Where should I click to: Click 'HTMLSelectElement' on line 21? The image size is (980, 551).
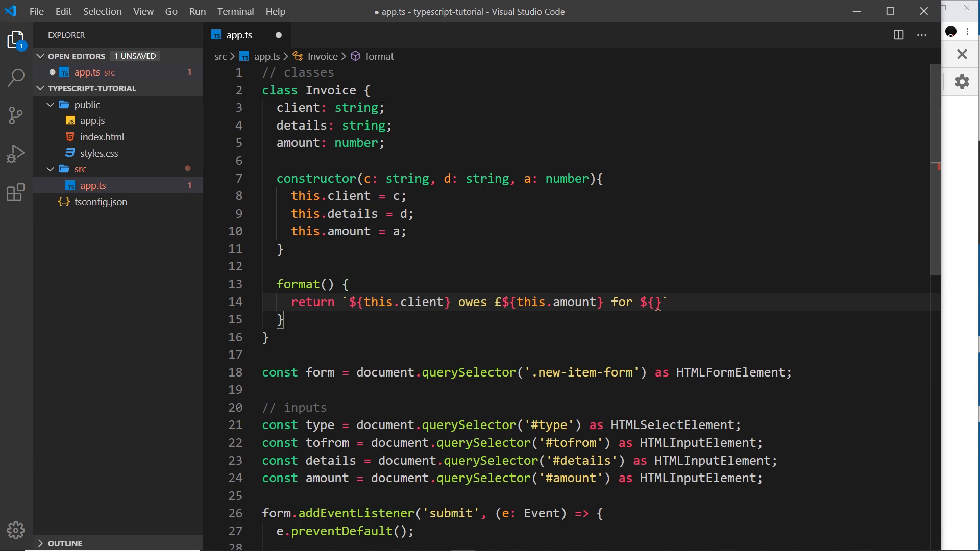coord(672,425)
